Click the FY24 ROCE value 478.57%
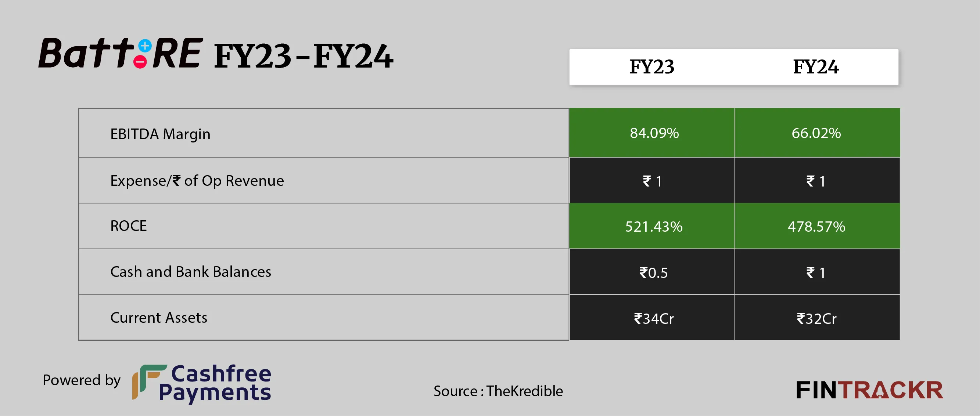Screen dimensions: 980x416 816,227
